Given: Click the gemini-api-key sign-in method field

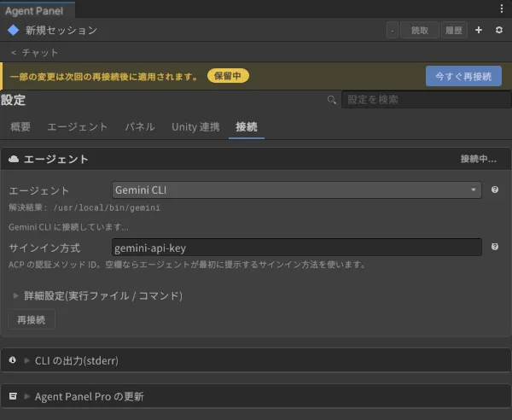Looking at the screenshot, I should click(296, 248).
